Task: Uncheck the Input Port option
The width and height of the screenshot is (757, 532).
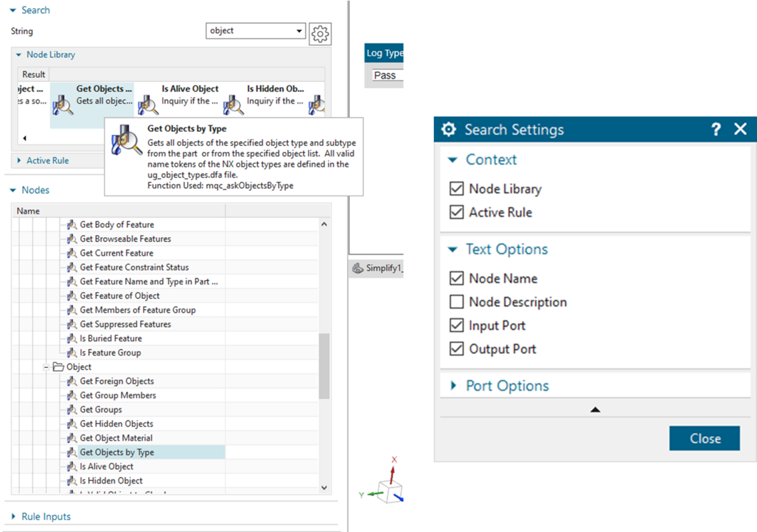Action: [x=456, y=325]
